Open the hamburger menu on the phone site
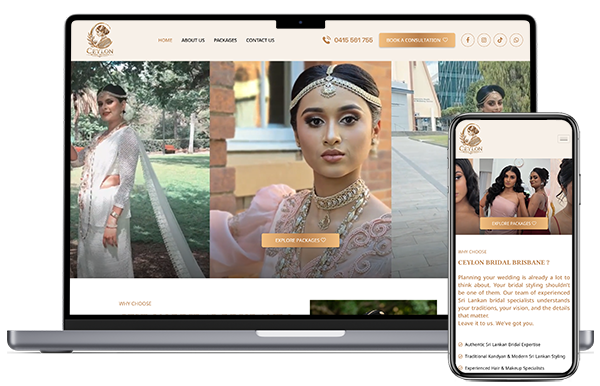 tap(563, 139)
